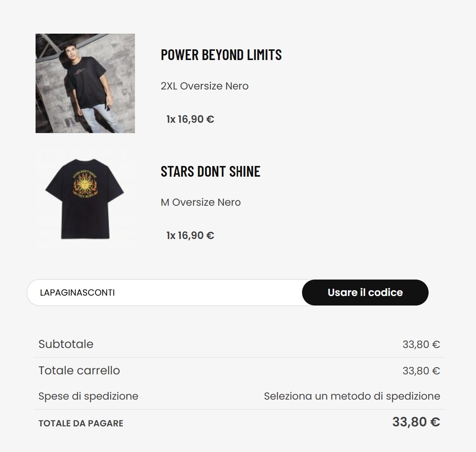This screenshot has height=452, width=476.
Task: Open the POWER BEYOND LIMITS product title
Action: tap(221, 55)
